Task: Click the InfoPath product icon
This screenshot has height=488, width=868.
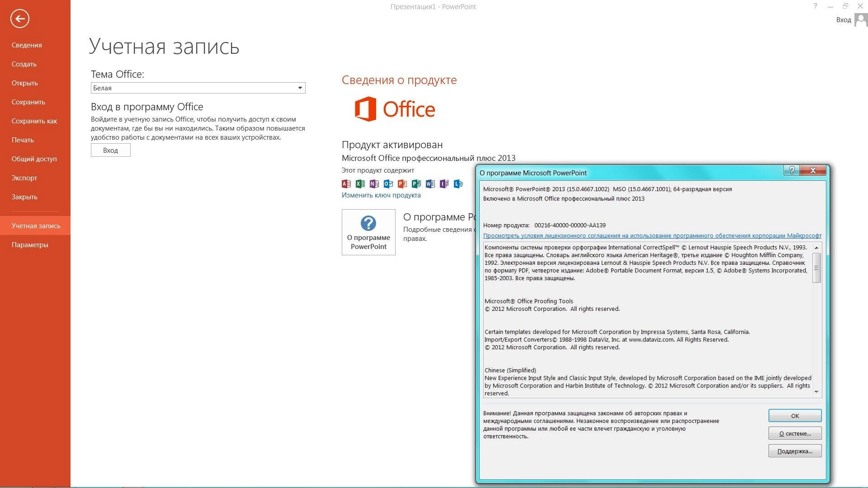Action: tap(444, 183)
